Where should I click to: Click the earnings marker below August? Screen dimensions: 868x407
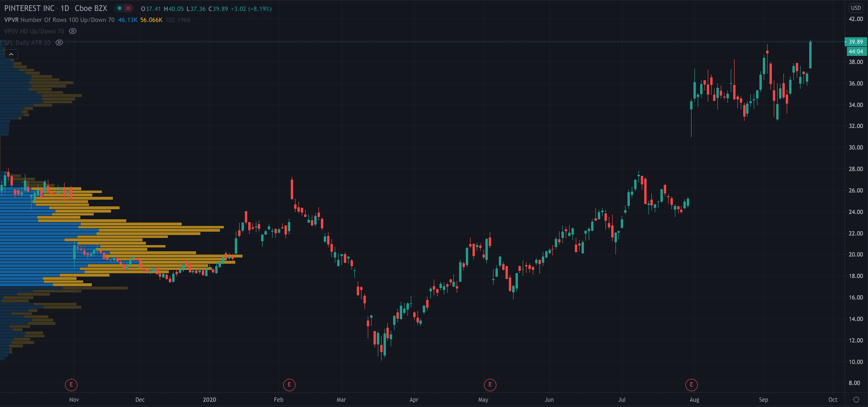pos(692,385)
